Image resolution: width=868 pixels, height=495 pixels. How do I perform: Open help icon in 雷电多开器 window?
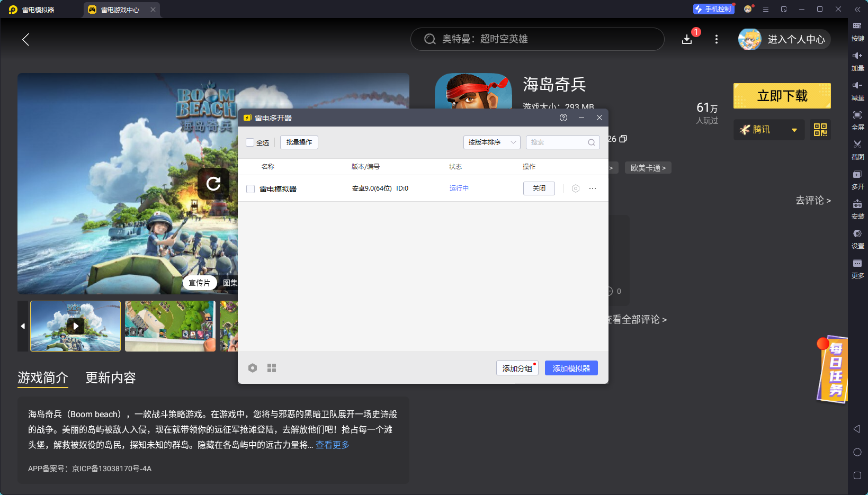click(563, 118)
